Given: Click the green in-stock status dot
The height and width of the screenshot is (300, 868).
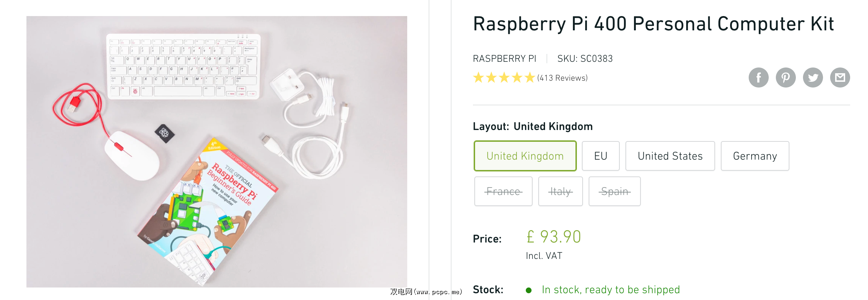Looking at the screenshot, I should point(529,290).
